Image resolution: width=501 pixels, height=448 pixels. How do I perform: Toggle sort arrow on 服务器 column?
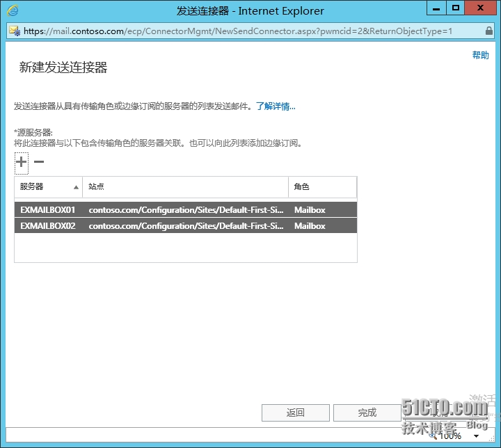point(75,187)
